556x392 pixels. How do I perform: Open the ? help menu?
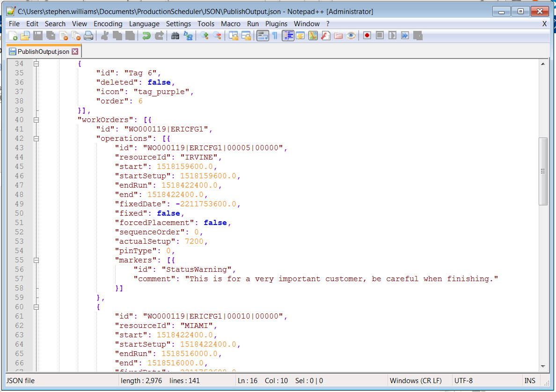pyautogui.click(x=328, y=24)
